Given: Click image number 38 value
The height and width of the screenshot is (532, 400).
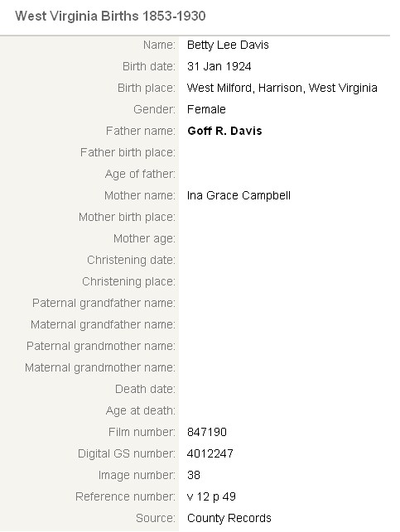Looking at the screenshot, I should click(194, 475).
